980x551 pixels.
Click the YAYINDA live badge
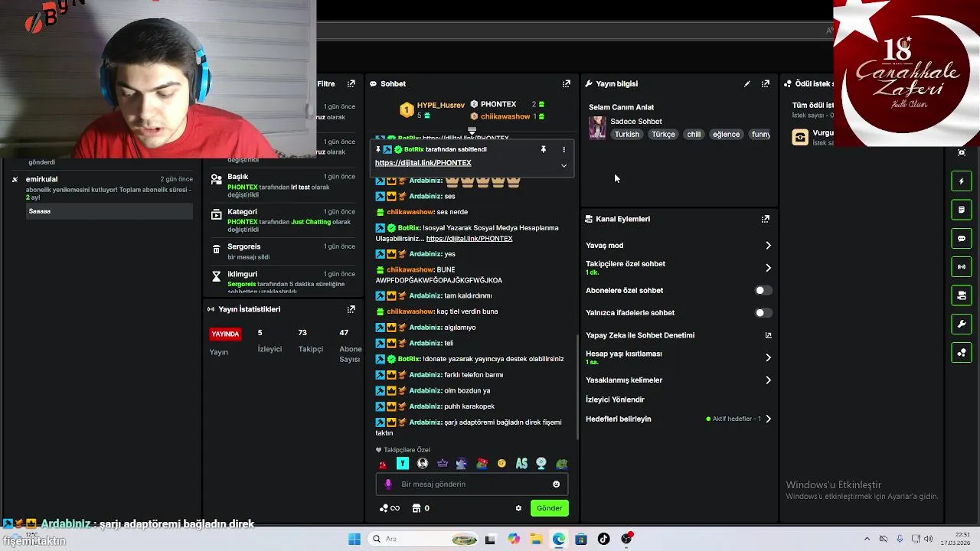tap(225, 334)
